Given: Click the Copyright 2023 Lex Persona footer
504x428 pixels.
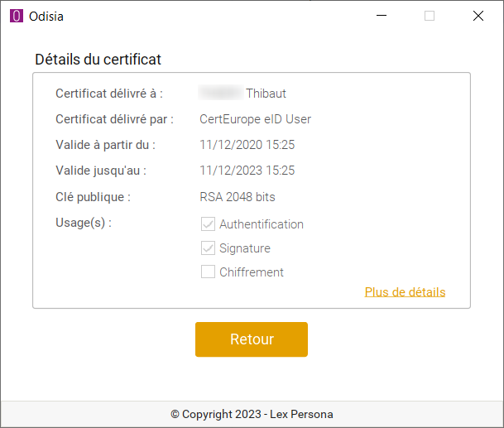Looking at the screenshot, I should (252, 414).
